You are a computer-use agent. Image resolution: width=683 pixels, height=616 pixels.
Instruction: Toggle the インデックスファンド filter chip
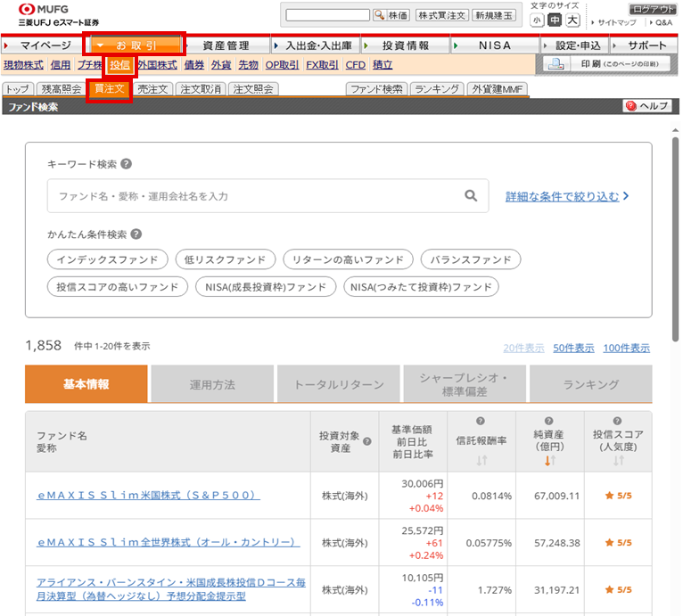108,259
